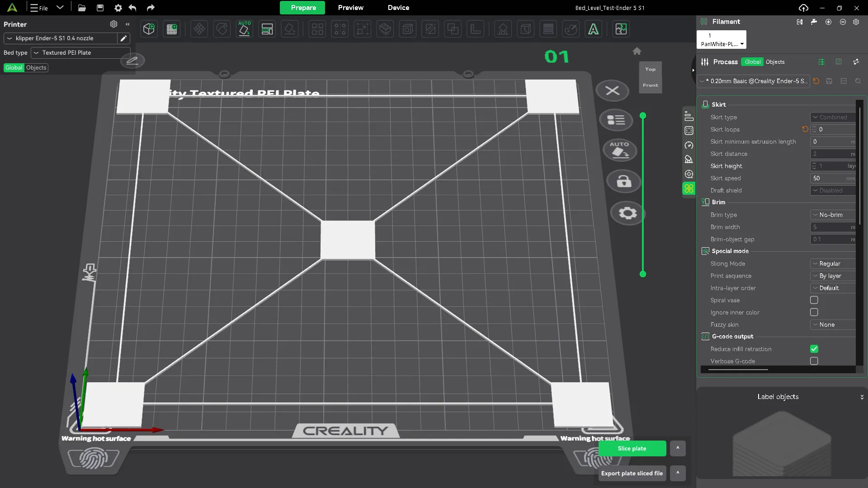
Task: Click the Text shape tool icon
Action: tap(593, 29)
